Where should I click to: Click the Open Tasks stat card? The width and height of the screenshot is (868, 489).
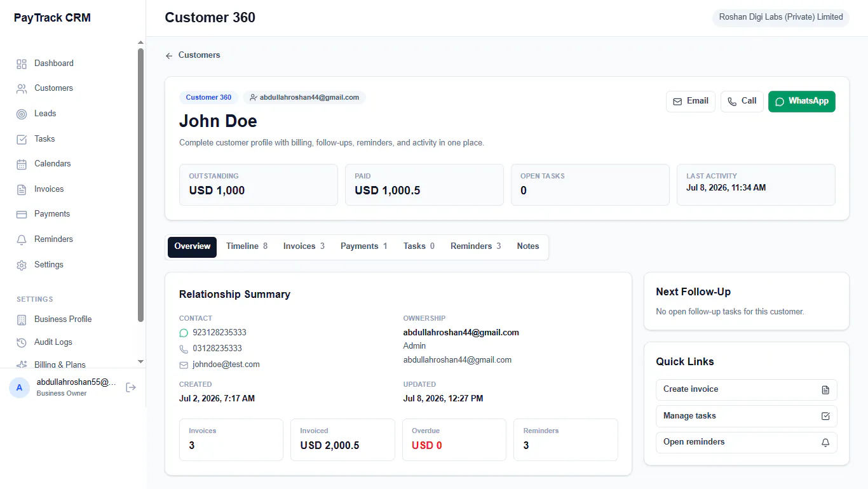tap(590, 185)
